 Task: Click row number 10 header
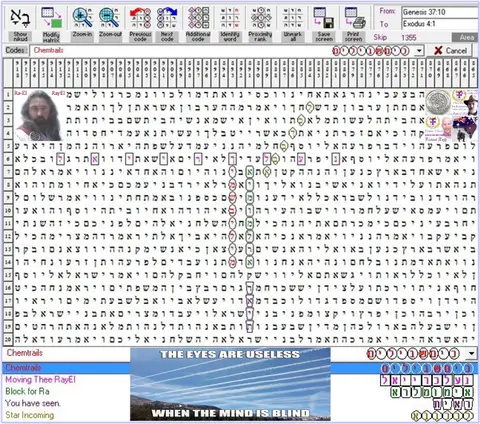click(x=8, y=210)
